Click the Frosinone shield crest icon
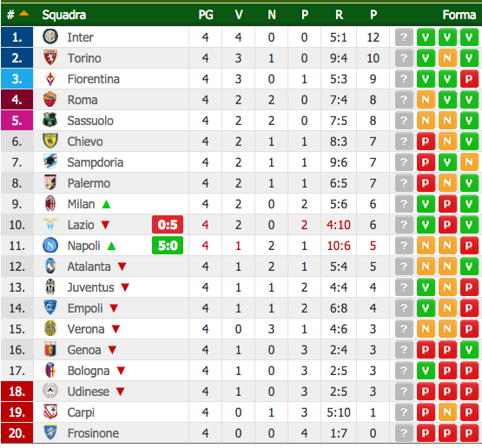Screen dimensions: 482x448 point(50,432)
